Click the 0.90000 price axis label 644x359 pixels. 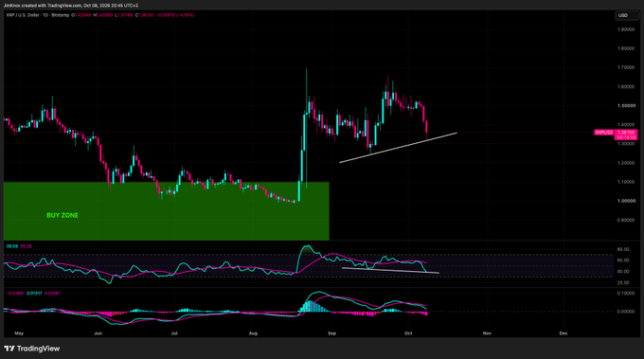pyautogui.click(x=626, y=220)
